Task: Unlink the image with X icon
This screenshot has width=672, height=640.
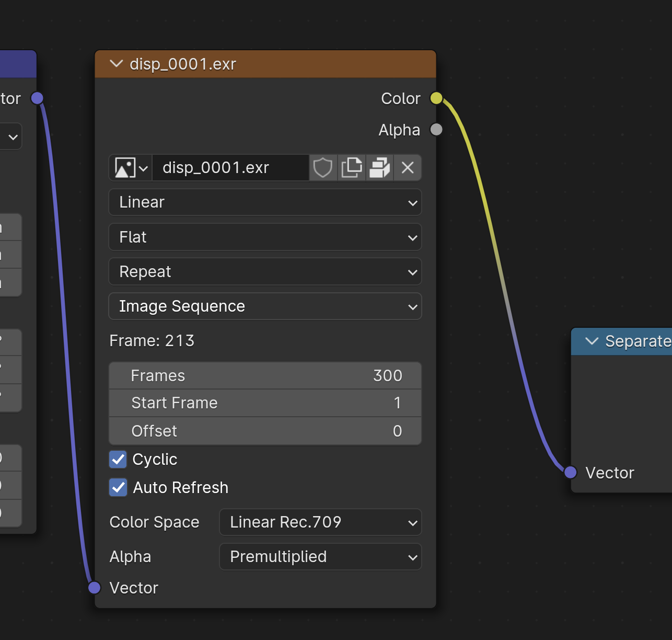Action: (408, 168)
